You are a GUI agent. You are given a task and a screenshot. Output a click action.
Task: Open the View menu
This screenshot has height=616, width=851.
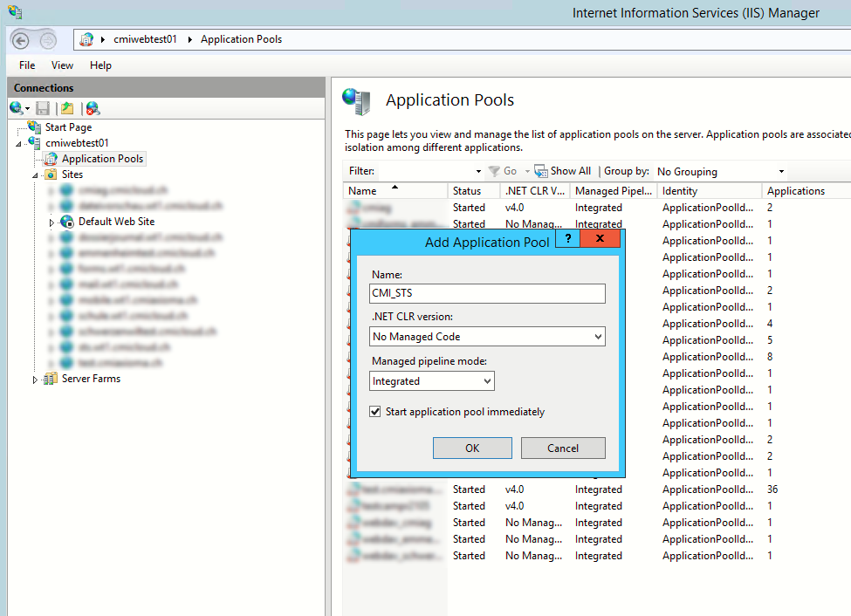tap(61, 65)
